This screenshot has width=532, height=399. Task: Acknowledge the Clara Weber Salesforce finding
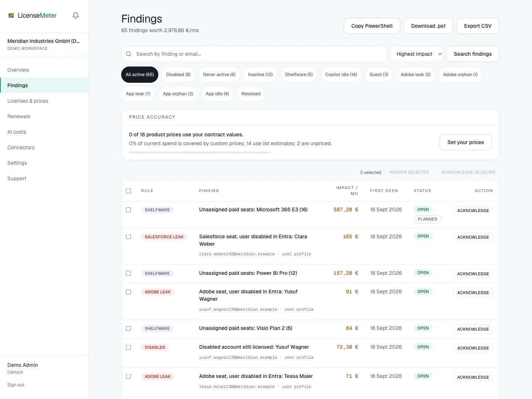pos(473,237)
